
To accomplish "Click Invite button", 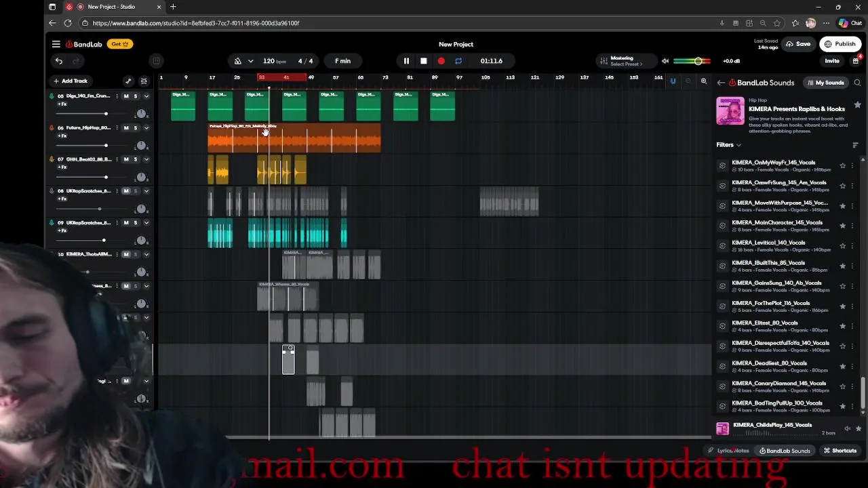I will click(x=832, y=61).
